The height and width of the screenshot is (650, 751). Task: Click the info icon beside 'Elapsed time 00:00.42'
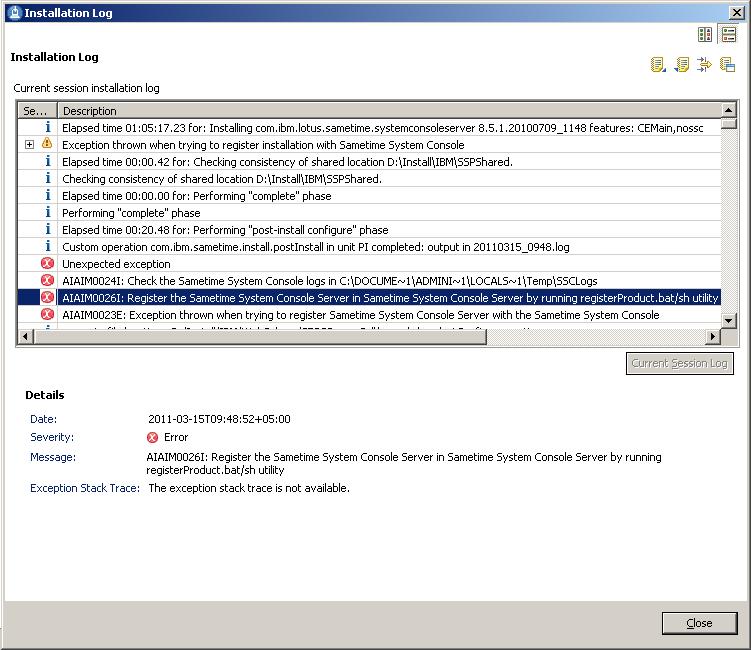point(47,161)
